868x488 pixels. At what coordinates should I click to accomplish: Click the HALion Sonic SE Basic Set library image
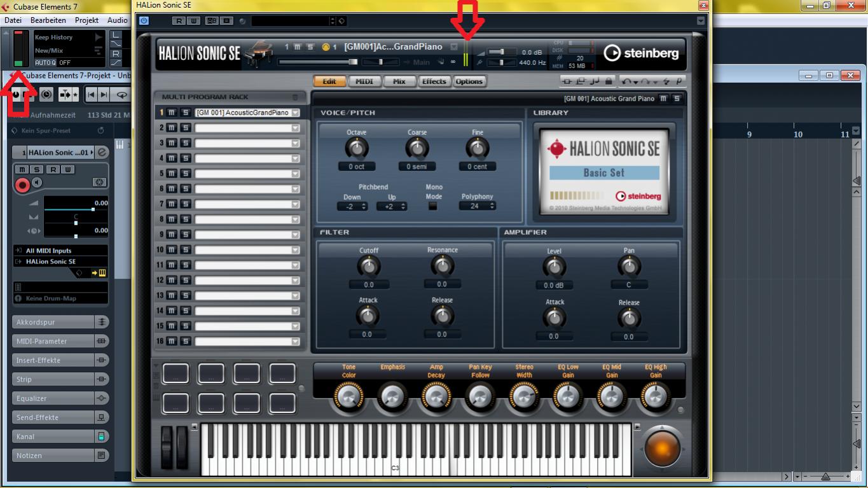604,171
